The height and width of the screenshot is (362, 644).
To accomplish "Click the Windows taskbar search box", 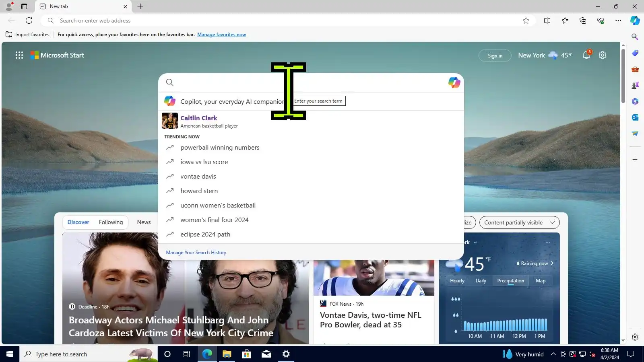I will pos(89,354).
